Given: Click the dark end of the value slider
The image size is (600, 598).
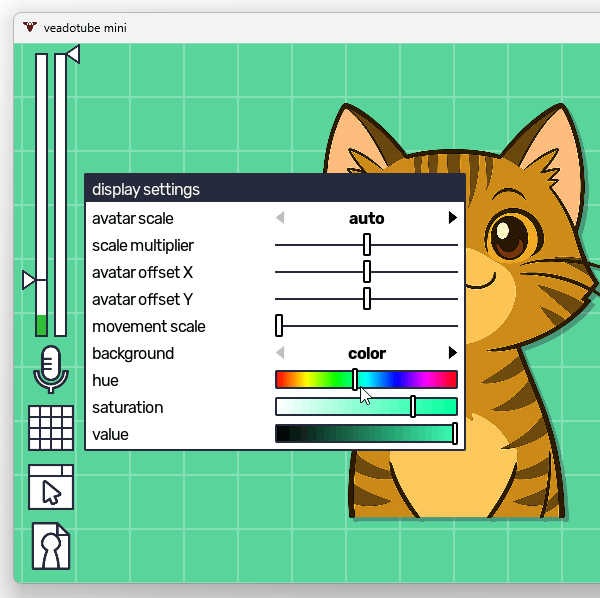Looking at the screenshot, I should [283, 434].
